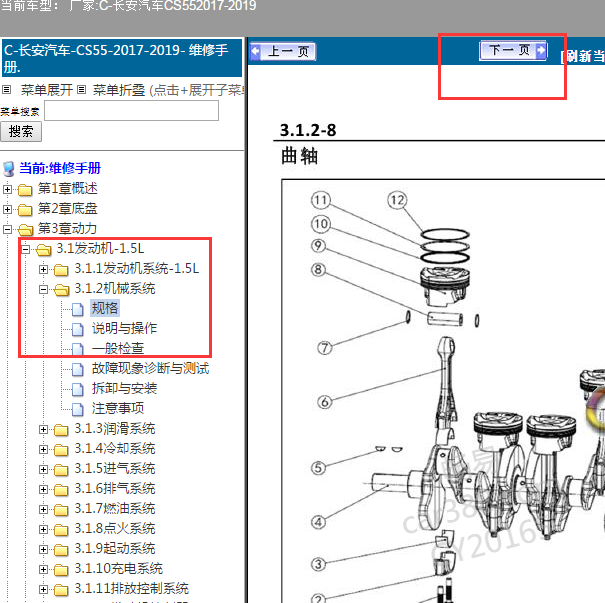Click document icon beside 故障现象诊断与测试
Image resolution: width=605 pixels, height=603 pixels.
78,369
